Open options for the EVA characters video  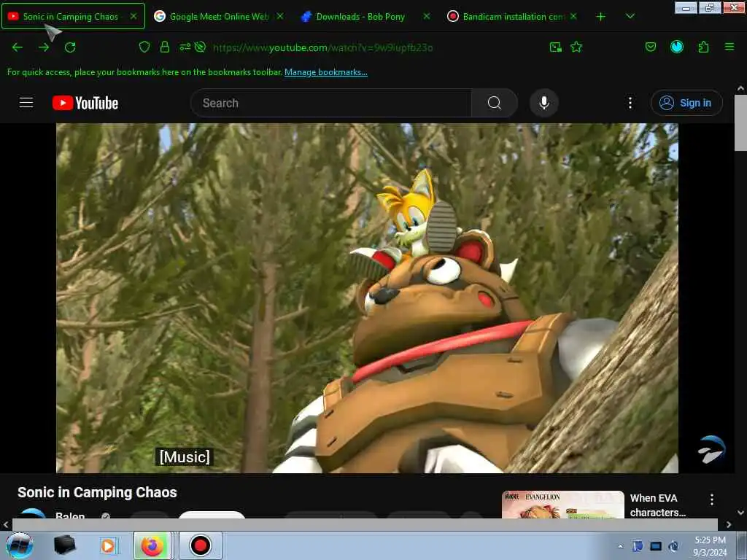[x=712, y=499]
